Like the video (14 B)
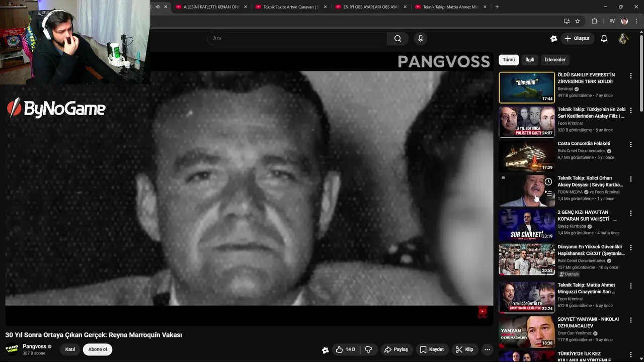Screen dimensions: 644x362 pos(345,349)
